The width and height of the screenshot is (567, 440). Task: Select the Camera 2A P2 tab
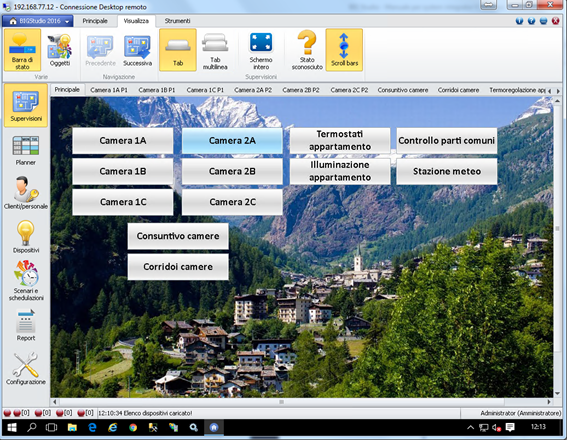(253, 90)
